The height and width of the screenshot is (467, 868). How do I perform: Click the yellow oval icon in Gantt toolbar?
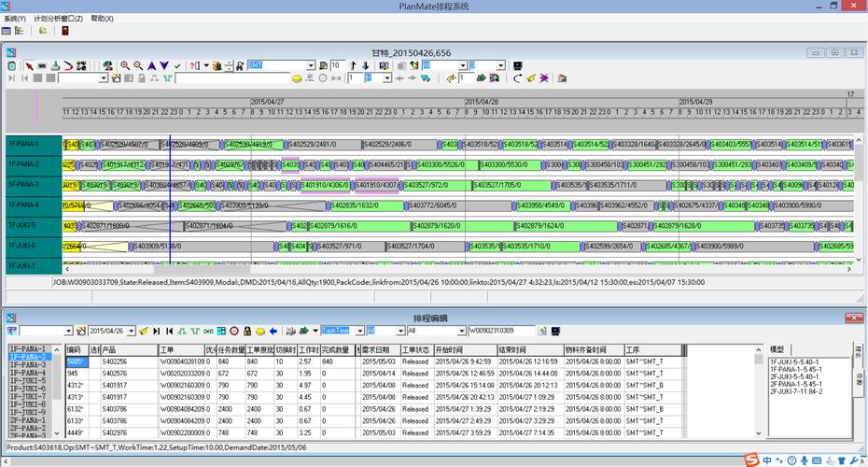[297, 78]
